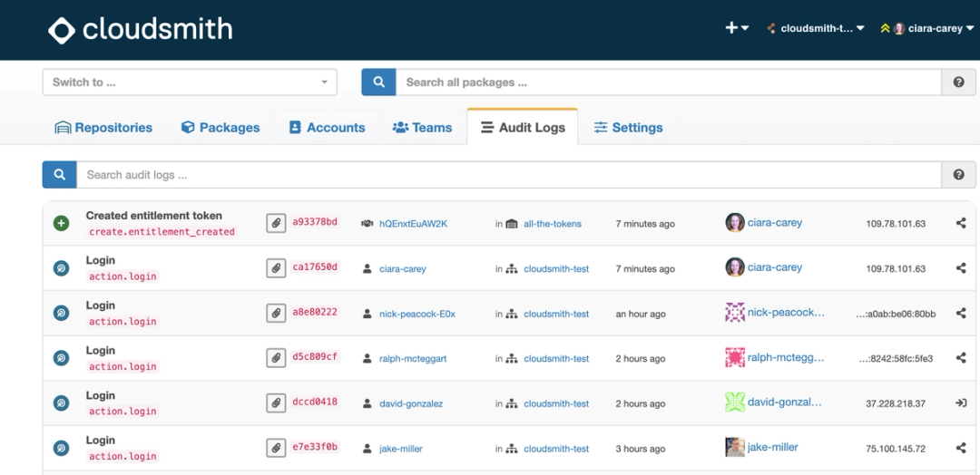
Task: Click the an hour ago timestamp
Action: point(641,314)
